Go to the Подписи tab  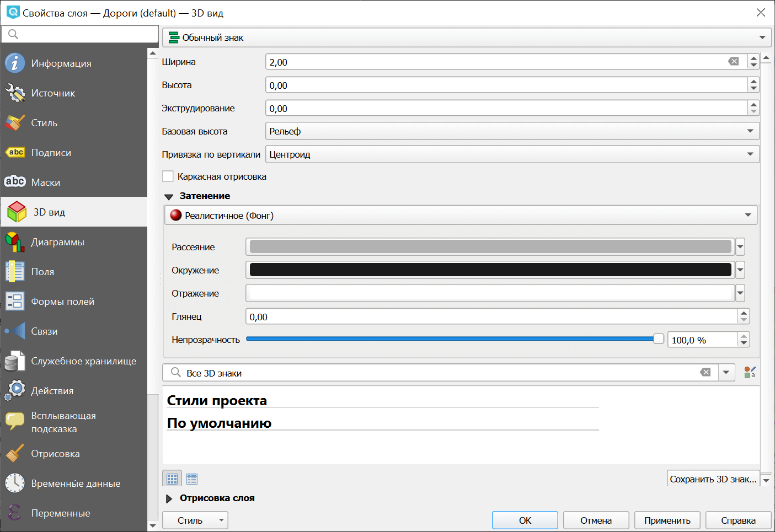(x=51, y=153)
